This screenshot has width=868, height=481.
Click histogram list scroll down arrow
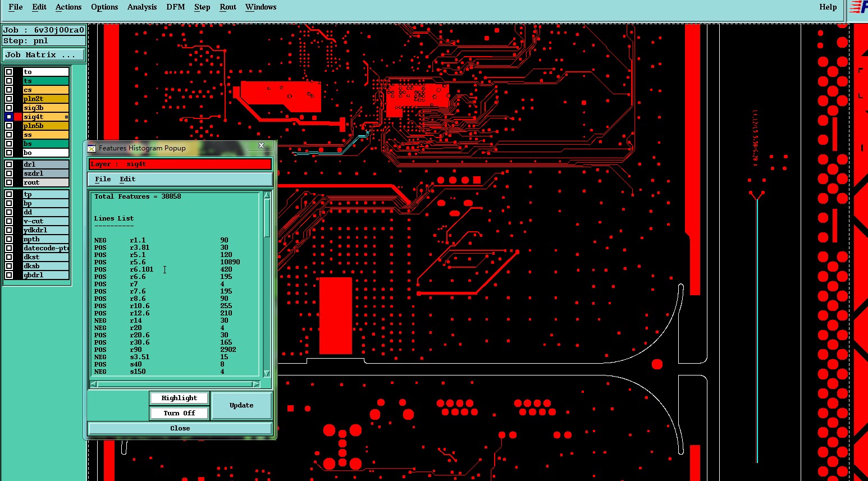pyautogui.click(x=267, y=374)
